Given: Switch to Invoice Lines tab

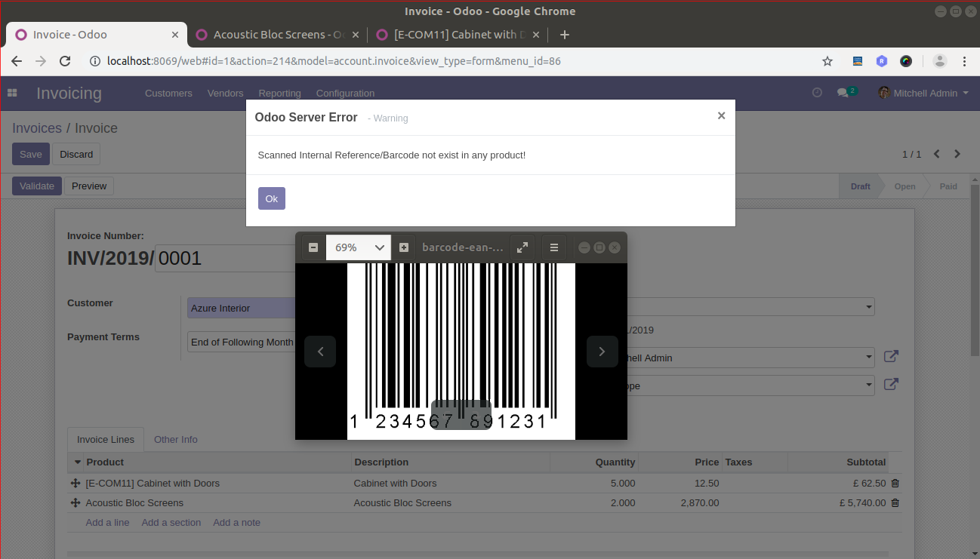Looking at the screenshot, I should pyautogui.click(x=106, y=439).
